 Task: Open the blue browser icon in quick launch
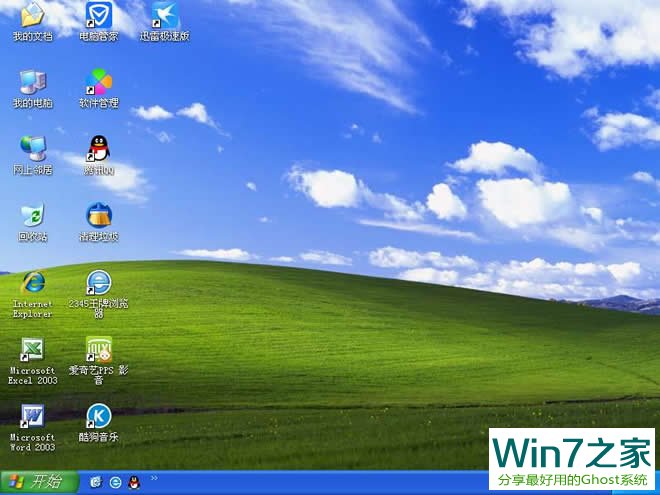(x=115, y=482)
